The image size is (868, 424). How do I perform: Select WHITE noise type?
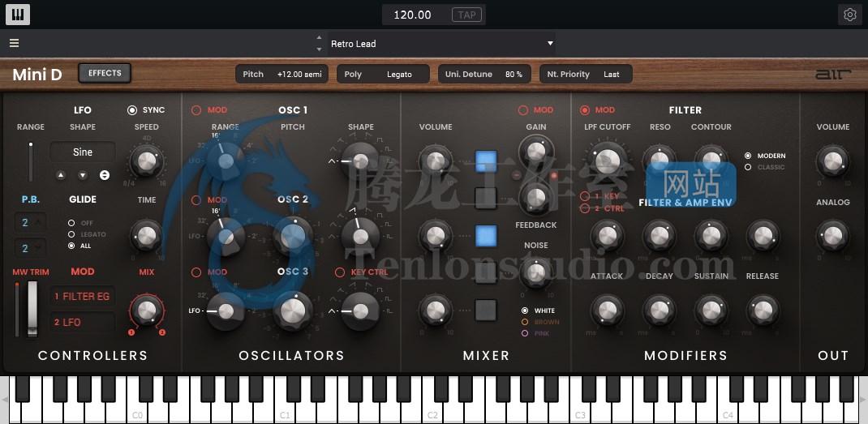[x=525, y=311]
